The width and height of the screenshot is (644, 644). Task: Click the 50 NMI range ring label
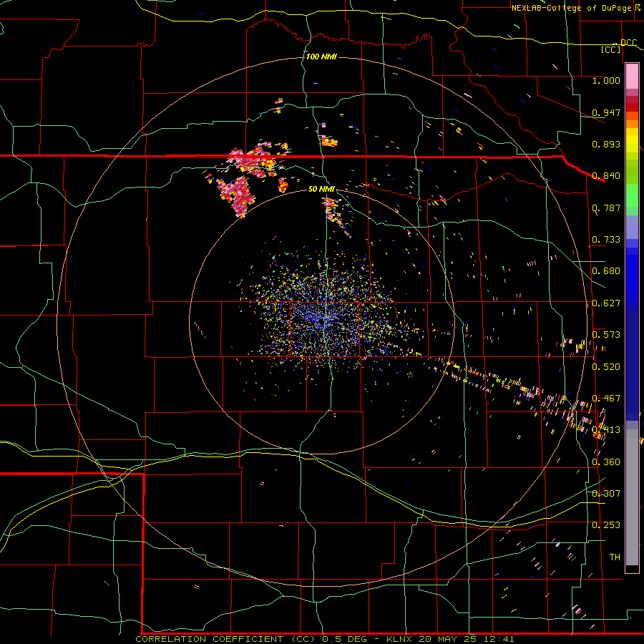click(x=321, y=189)
